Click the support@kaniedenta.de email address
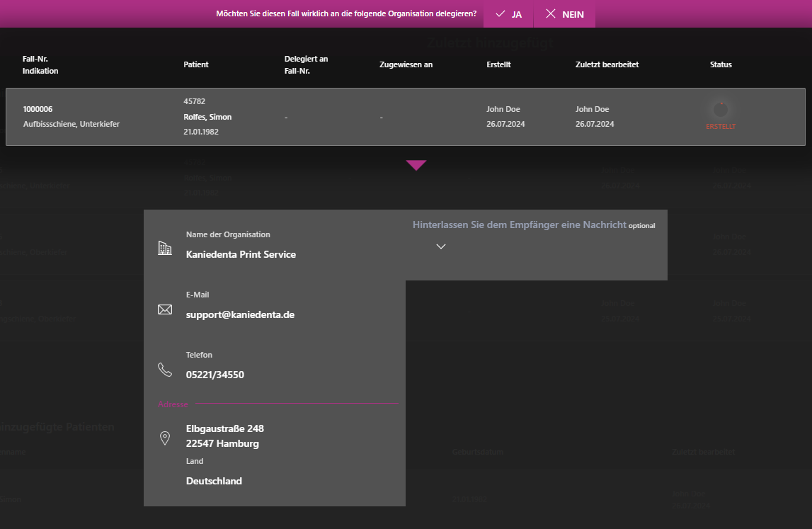 (240, 314)
